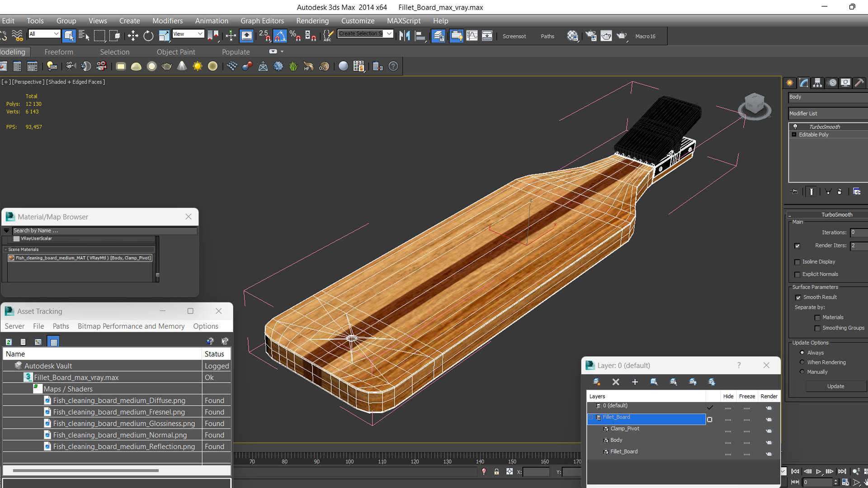Click the help question mark in the ribbon
868x488 pixels.
(x=393, y=66)
